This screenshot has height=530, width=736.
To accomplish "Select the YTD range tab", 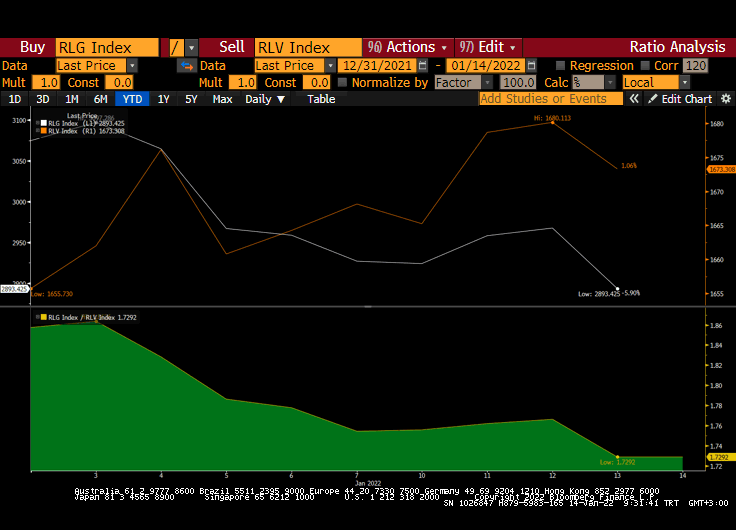I will [x=132, y=99].
